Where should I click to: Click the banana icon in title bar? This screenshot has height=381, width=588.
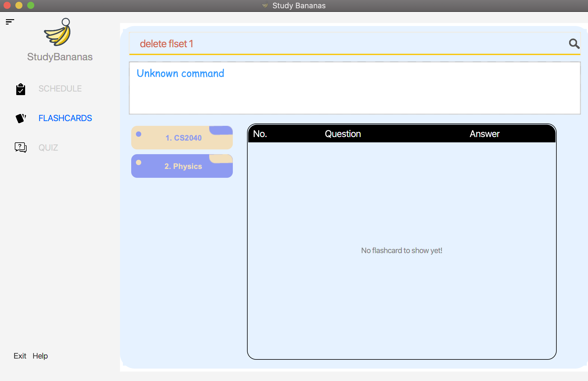point(265,5)
